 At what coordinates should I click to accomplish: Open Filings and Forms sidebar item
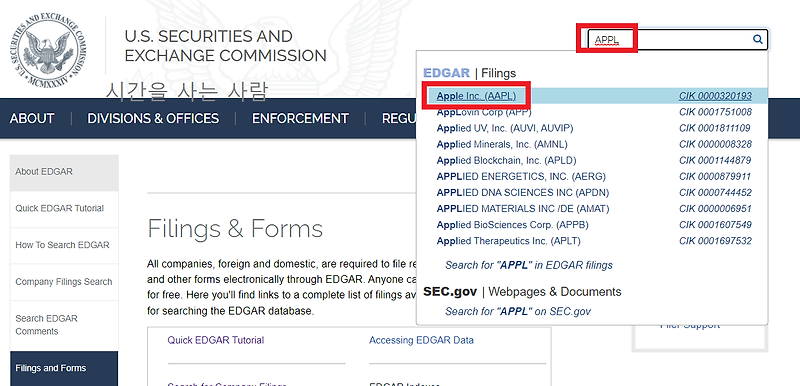(x=64, y=368)
